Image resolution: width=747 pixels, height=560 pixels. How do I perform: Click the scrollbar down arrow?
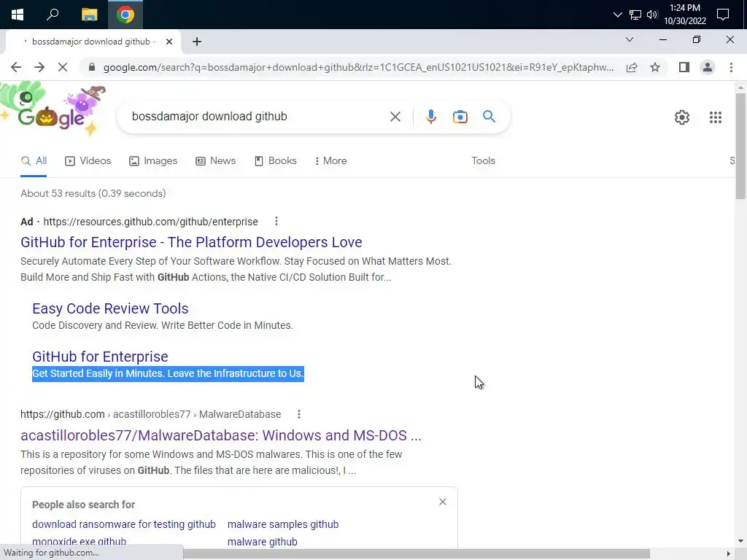[x=740, y=541]
